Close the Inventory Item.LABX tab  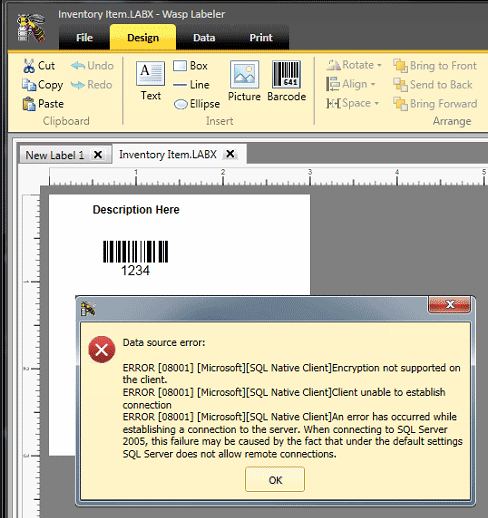230,154
